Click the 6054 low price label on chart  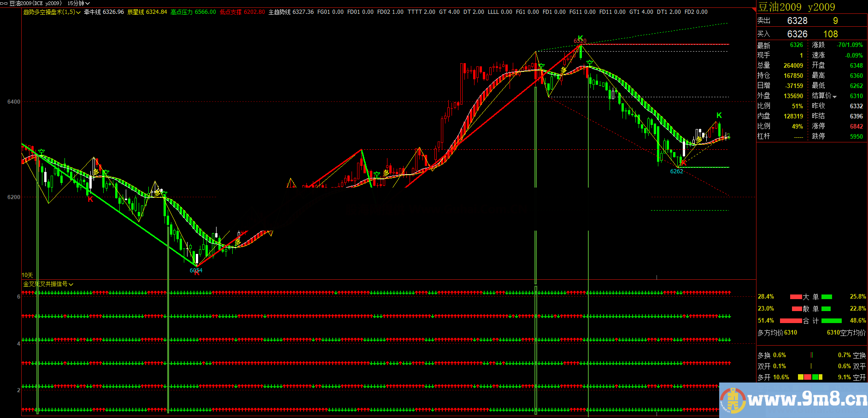tap(197, 271)
